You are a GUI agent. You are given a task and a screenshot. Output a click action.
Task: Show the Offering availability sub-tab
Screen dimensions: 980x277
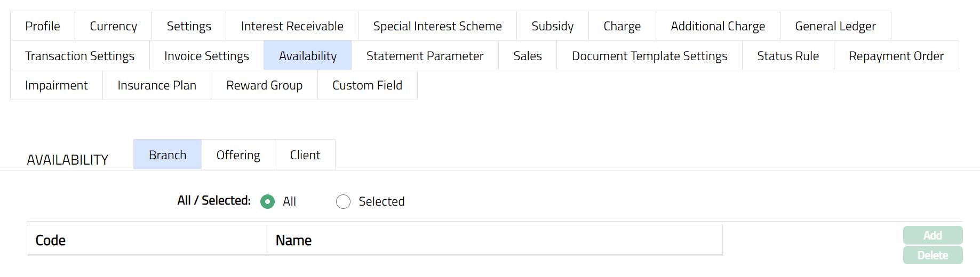238,155
